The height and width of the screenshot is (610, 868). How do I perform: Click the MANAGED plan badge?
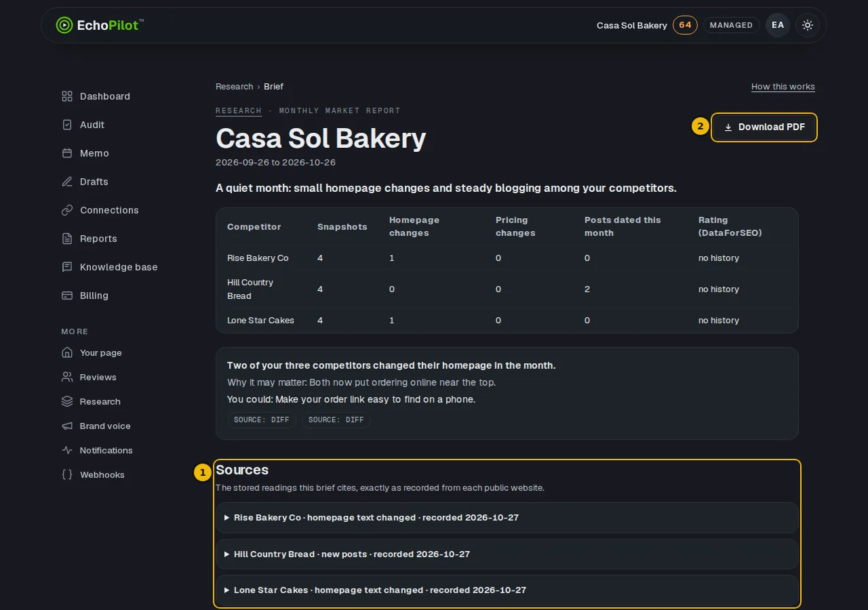pyautogui.click(x=731, y=25)
